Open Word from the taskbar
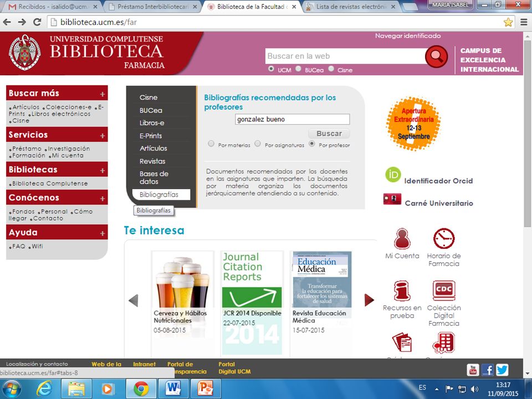 [173, 389]
